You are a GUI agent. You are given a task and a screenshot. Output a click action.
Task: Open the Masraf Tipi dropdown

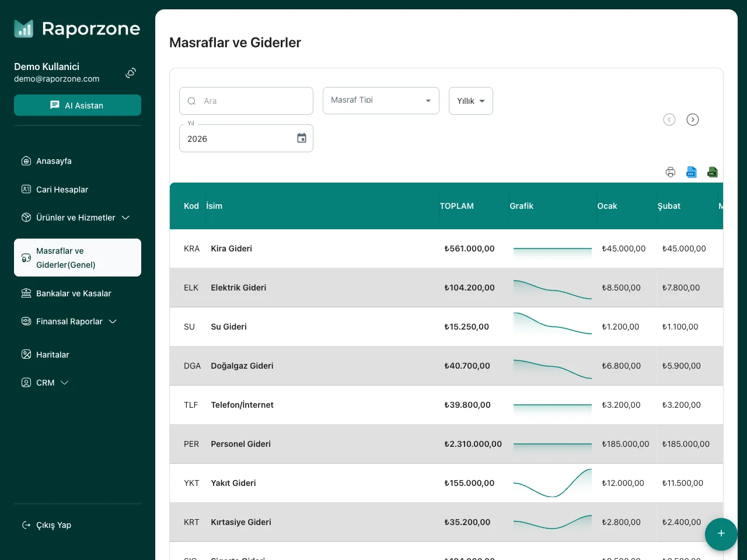[x=381, y=100]
